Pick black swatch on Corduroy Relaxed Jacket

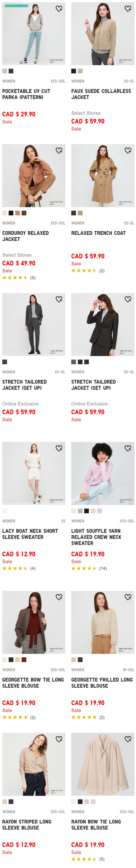coord(11,213)
